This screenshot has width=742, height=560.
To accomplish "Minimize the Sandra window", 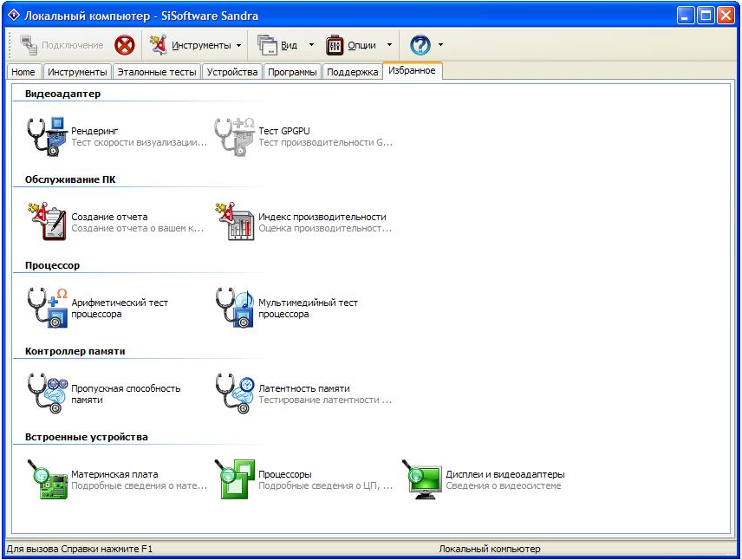I will click(685, 16).
